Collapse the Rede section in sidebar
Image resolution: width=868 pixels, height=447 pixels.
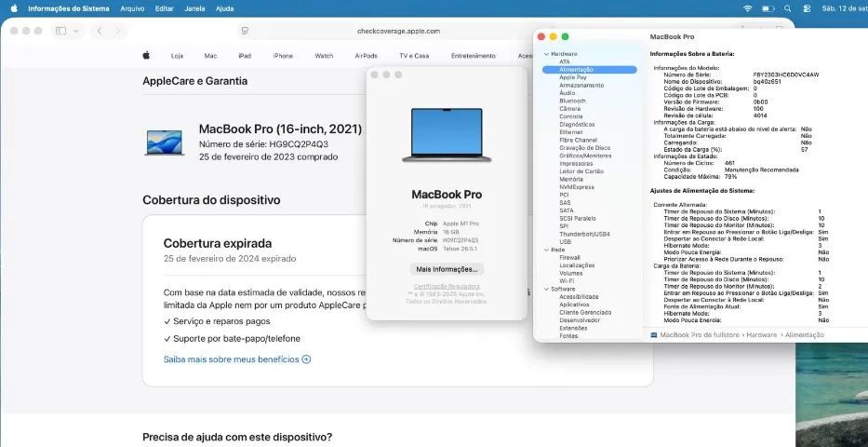(546, 250)
